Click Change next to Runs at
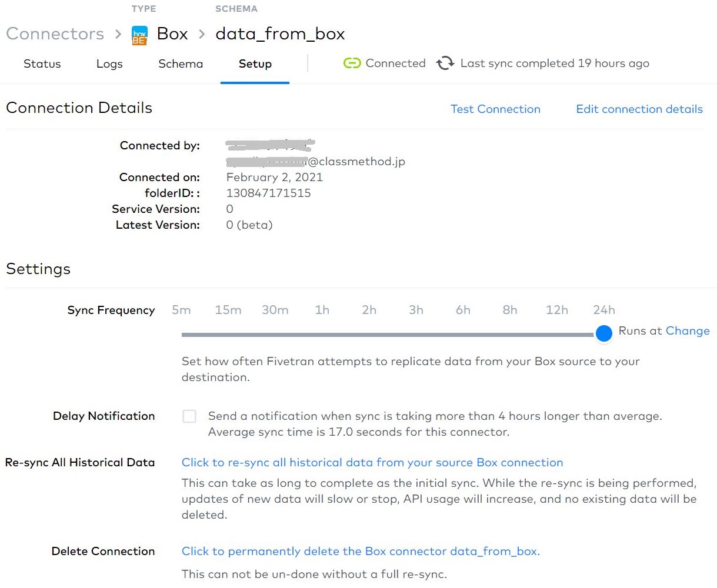This screenshot has height=588, width=717. (688, 331)
